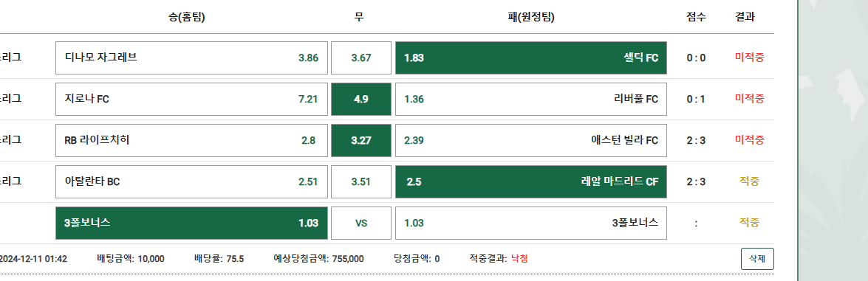Image resolution: width=868 pixels, height=281 pixels.
Task: Click the VS box in bonus row
Action: (361, 223)
